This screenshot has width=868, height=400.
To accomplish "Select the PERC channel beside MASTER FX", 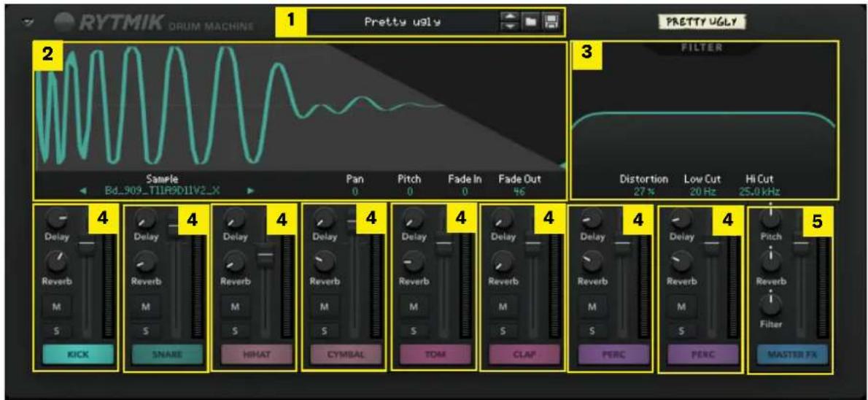I will click(702, 353).
